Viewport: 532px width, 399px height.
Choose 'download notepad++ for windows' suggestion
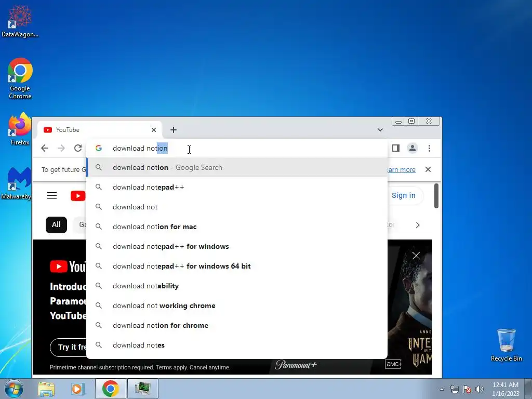[237, 246]
